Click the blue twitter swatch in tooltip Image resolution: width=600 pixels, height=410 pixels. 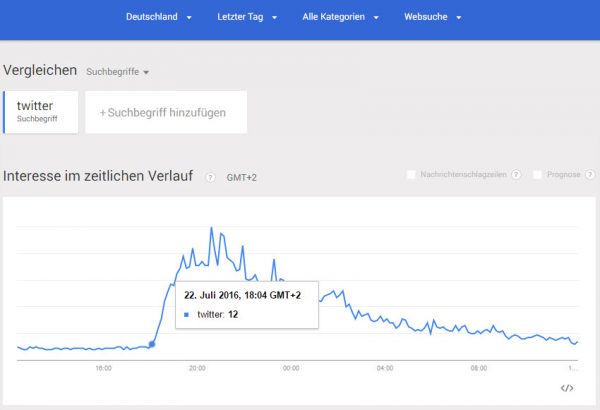click(187, 315)
